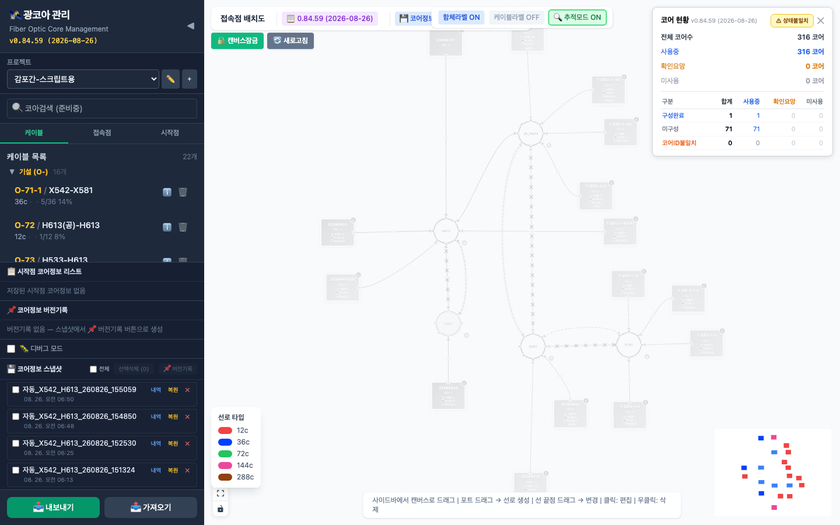The height and width of the screenshot is (525, 840).
Task: Toggle 케이블라벨 OFF label switch
Action: click(x=516, y=18)
